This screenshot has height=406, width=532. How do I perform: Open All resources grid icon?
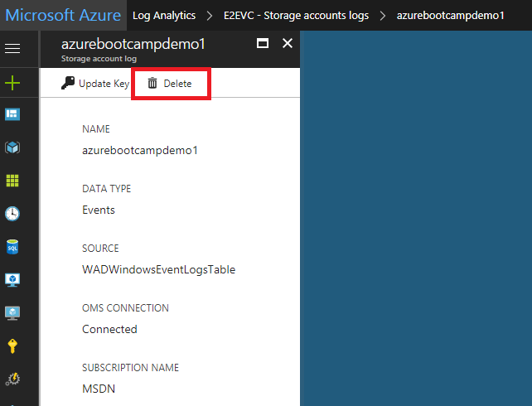coord(12,181)
